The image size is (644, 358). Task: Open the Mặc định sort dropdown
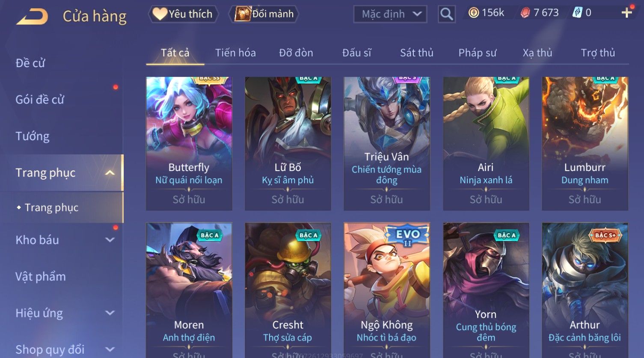click(390, 14)
